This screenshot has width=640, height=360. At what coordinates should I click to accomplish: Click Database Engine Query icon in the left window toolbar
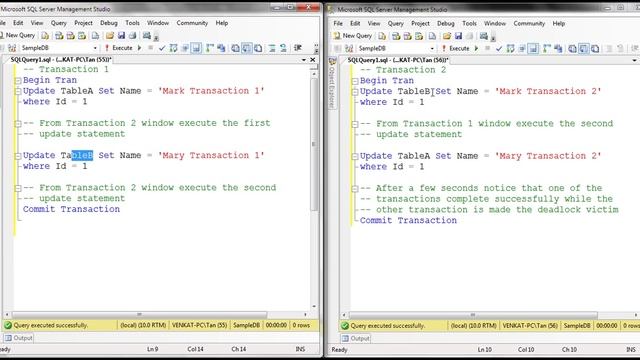pos(45,36)
